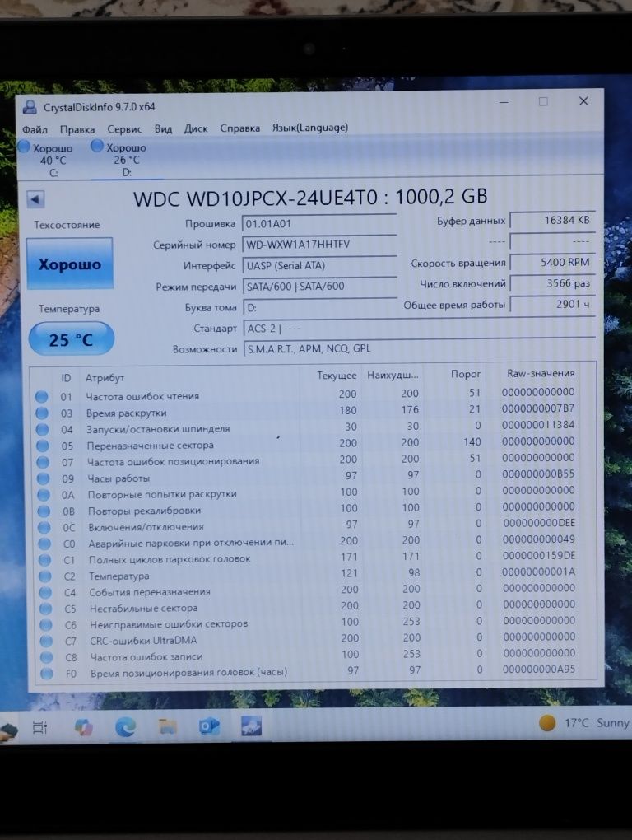
Task: Click status dot for attribute C1
Action: click(x=45, y=560)
